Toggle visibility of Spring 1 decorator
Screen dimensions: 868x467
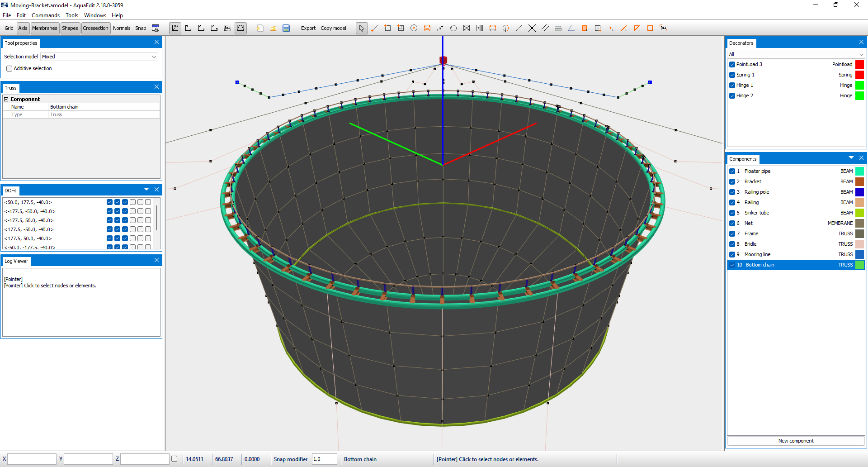pyautogui.click(x=732, y=75)
